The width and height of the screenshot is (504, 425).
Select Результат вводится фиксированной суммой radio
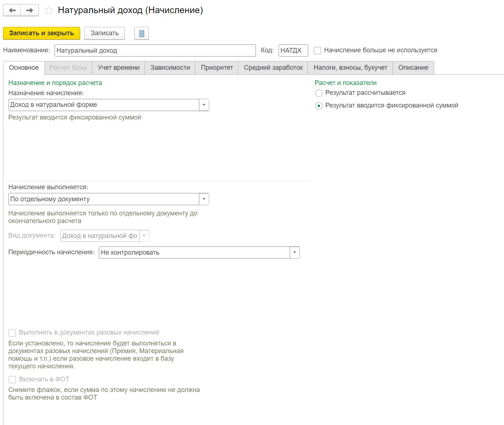[x=319, y=106]
